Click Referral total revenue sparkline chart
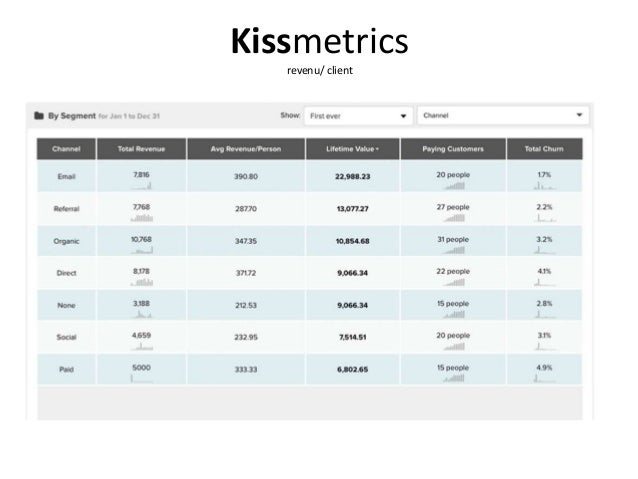Viewport: 638px width, 479px height. (x=141, y=218)
